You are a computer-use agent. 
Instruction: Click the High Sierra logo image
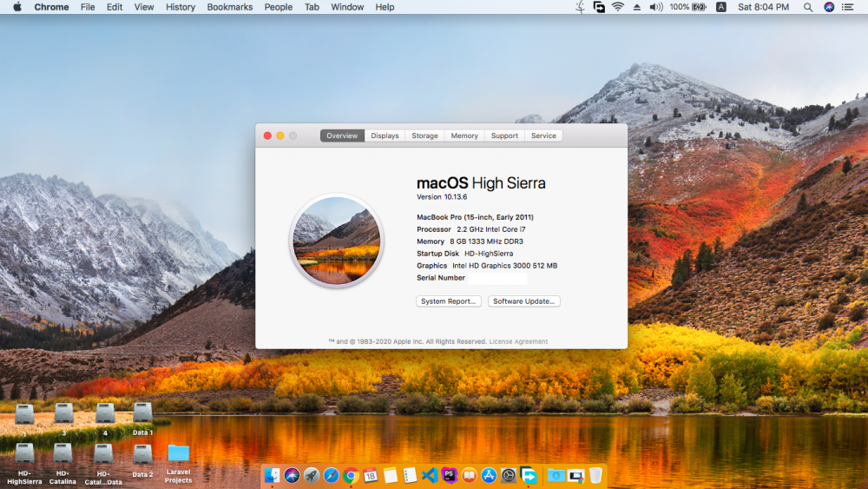pos(337,241)
